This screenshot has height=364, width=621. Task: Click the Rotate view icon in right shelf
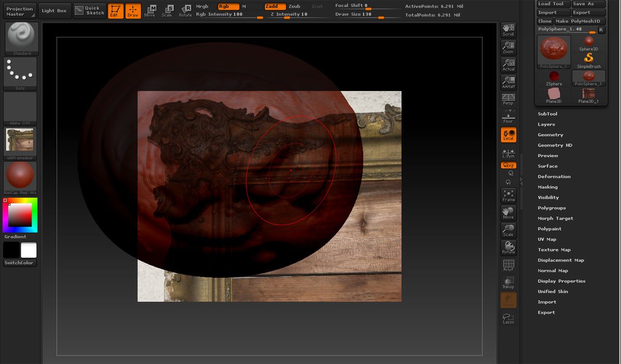click(x=508, y=248)
